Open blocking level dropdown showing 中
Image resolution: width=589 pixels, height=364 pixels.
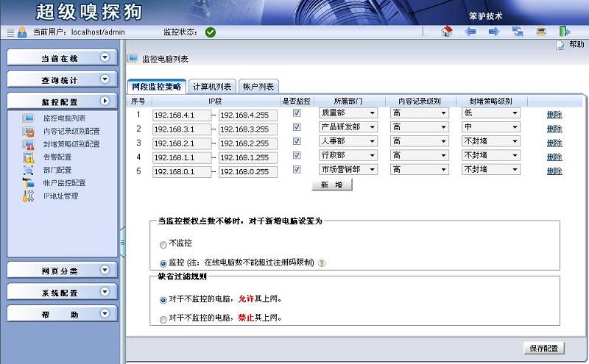(x=490, y=128)
